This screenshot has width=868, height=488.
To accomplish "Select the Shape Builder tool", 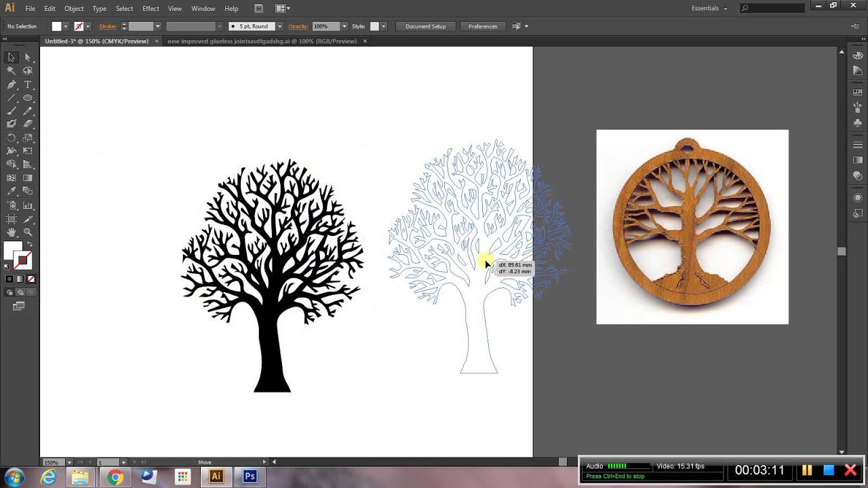I will pyautogui.click(x=12, y=164).
